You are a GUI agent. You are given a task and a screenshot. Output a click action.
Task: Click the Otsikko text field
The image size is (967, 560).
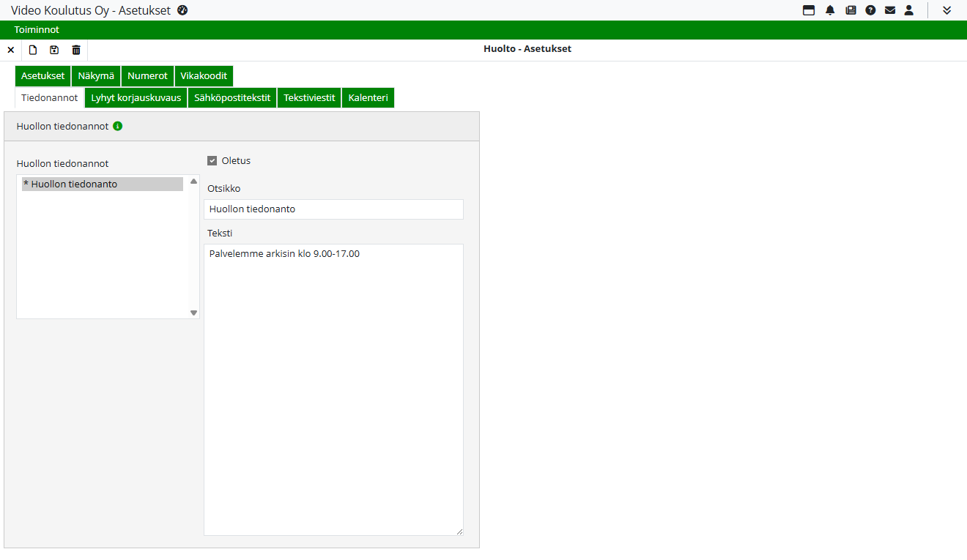pos(333,209)
